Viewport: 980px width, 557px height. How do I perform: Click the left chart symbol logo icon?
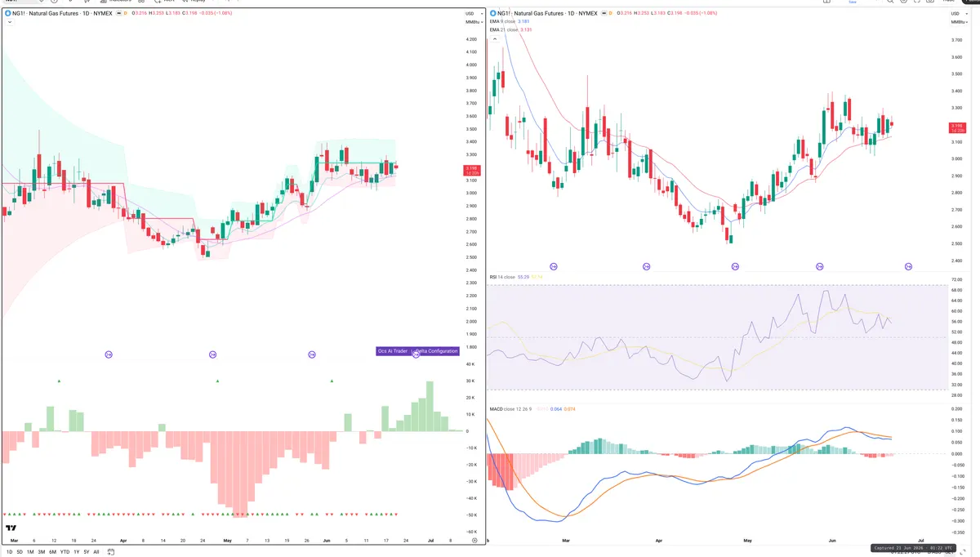(7, 14)
